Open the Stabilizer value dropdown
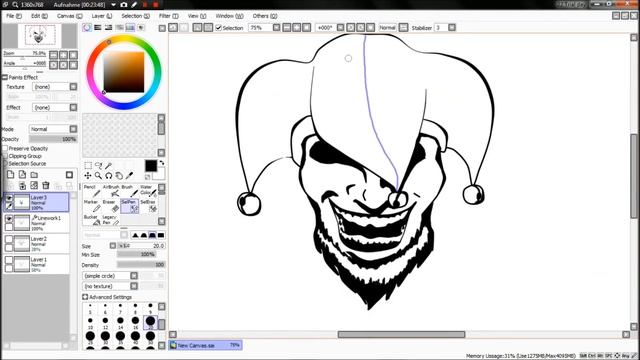640x360 pixels. click(x=452, y=28)
